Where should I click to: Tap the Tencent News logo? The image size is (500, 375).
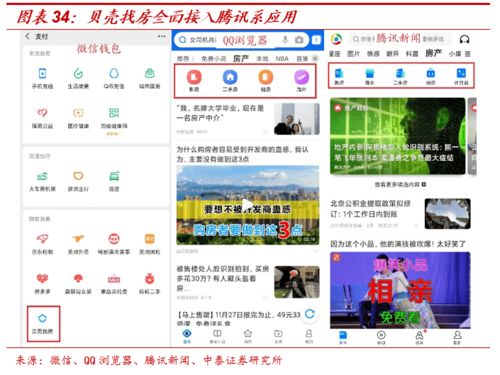pos(337,39)
